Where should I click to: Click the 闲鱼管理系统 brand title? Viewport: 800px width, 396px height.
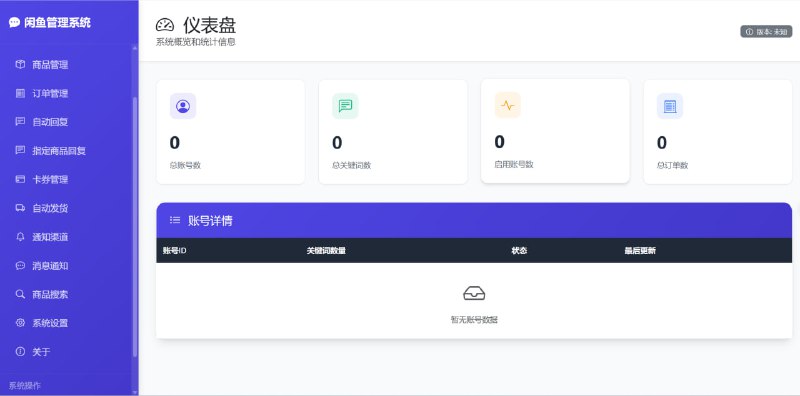coord(57,22)
